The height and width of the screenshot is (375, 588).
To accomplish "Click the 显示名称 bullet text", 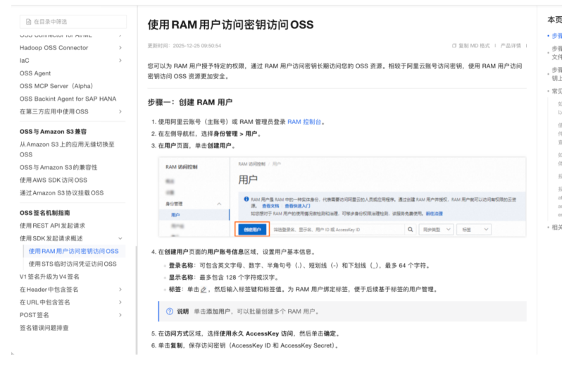I will (x=224, y=278).
